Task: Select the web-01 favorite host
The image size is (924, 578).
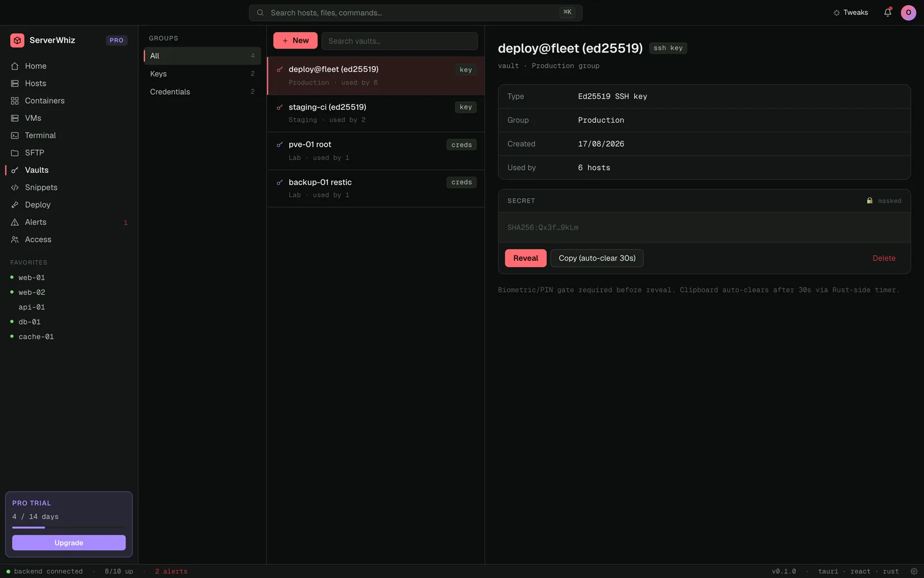Action: click(69, 277)
